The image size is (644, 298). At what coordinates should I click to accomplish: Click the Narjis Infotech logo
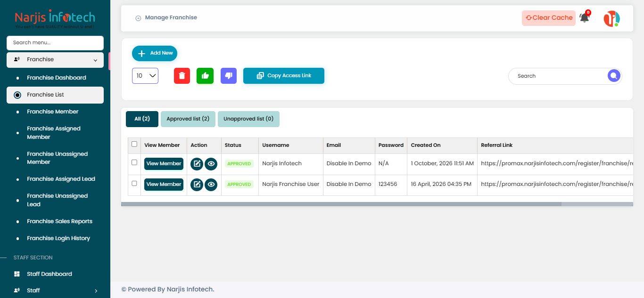[55, 19]
